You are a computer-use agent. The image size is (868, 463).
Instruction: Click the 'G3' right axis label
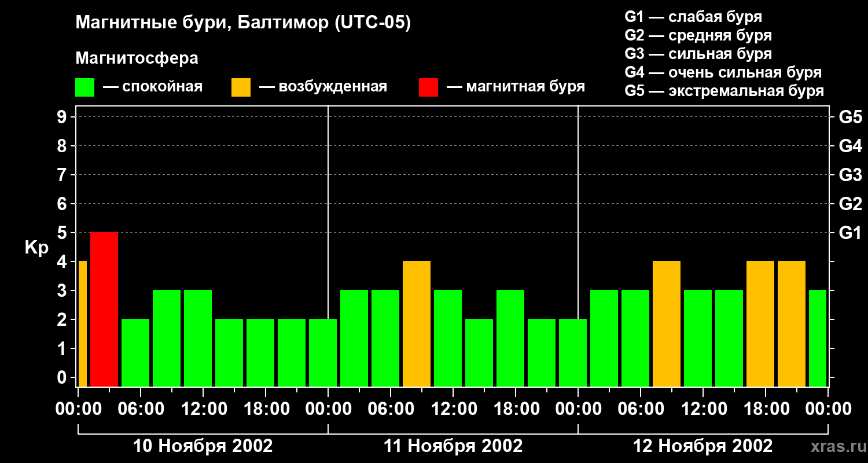850,175
